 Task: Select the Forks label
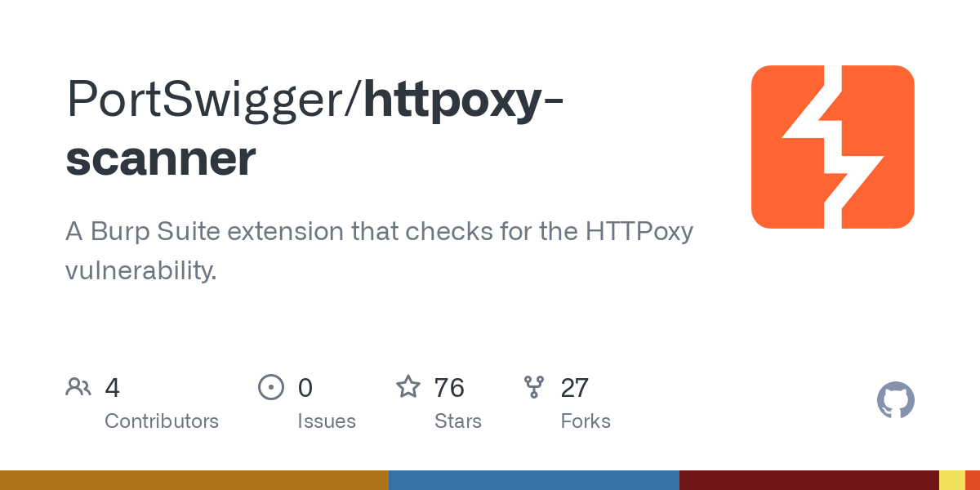[586, 421]
